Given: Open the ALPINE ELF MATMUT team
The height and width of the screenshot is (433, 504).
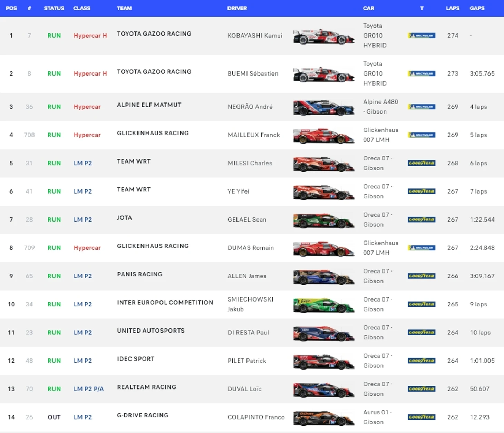Looking at the screenshot, I should pos(149,105).
